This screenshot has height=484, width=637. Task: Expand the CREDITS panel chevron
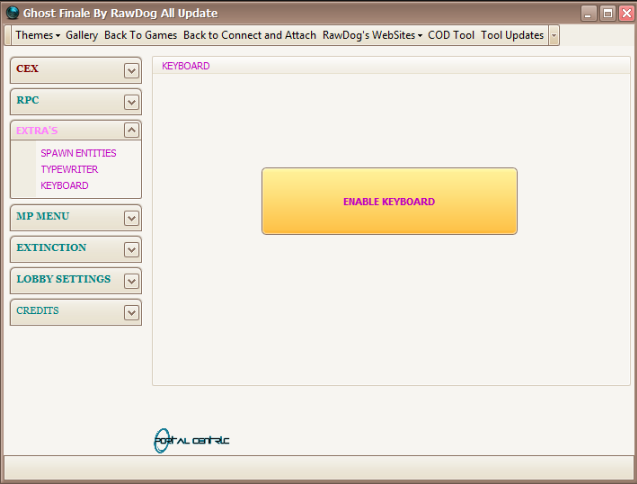(131, 313)
